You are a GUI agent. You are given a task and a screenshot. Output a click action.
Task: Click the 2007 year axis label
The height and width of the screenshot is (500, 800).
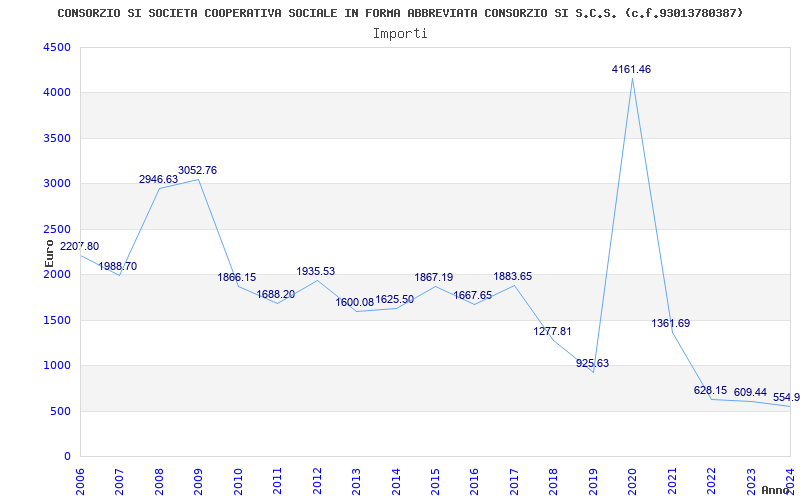pos(119,481)
